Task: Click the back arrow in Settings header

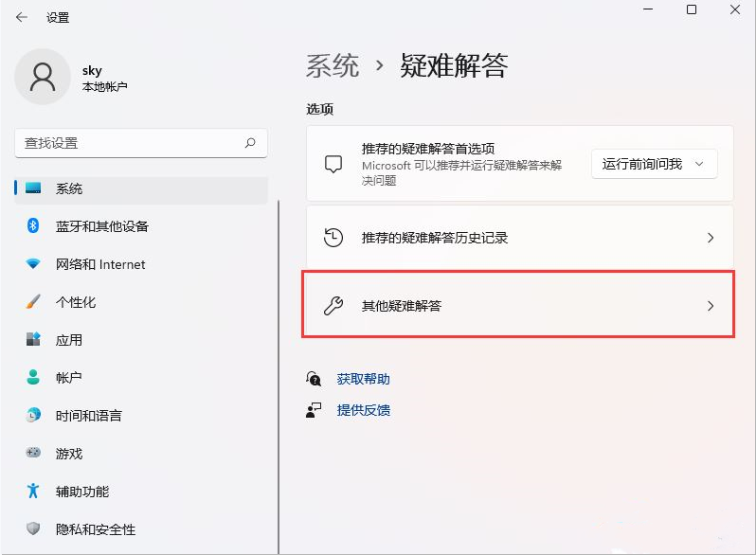Action: point(22,18)
